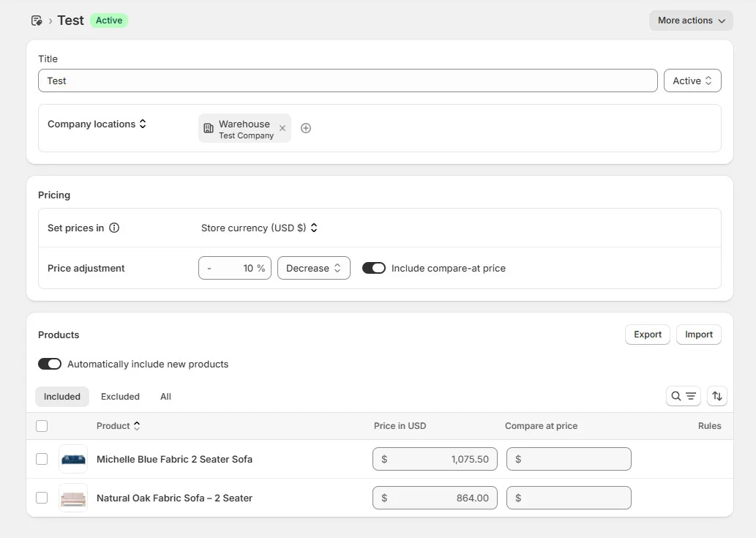Screen dimensions: 756x538
Task: Click the catalog breadcrumb icon
Action: pos(37,20)
